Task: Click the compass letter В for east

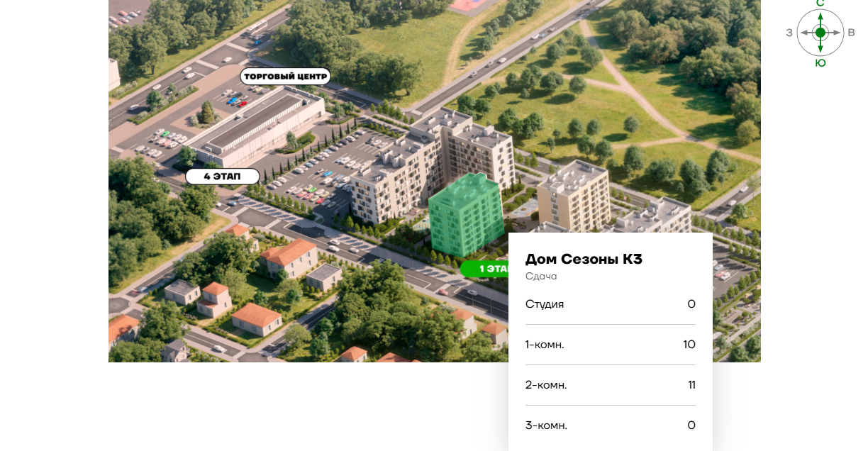Action: (x=851, y=33)
